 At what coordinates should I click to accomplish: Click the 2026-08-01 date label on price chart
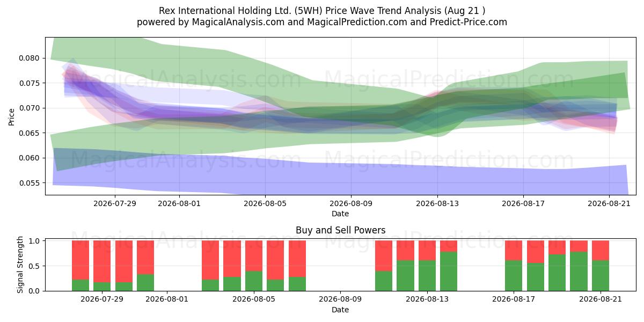click(x=179, y=203)
